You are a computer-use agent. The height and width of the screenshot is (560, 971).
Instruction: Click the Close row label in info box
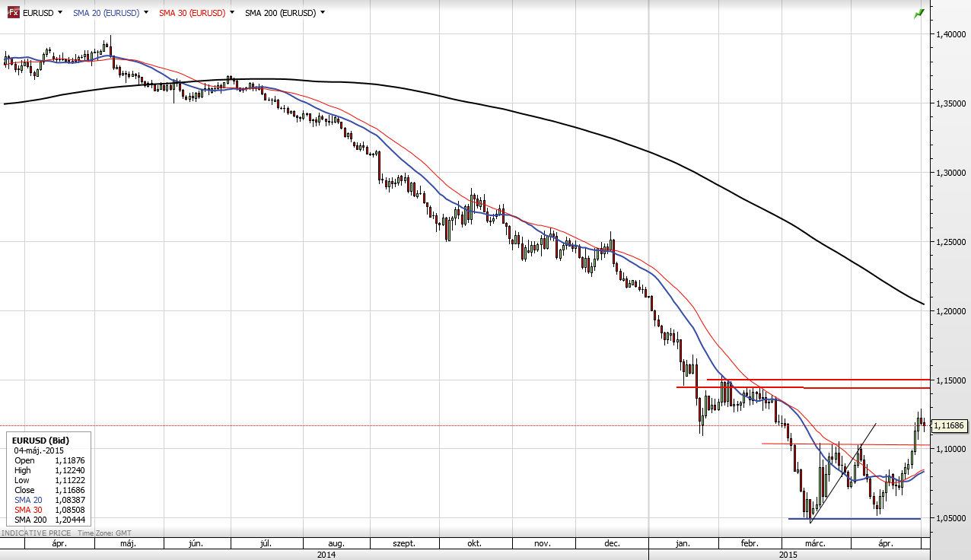25,490
